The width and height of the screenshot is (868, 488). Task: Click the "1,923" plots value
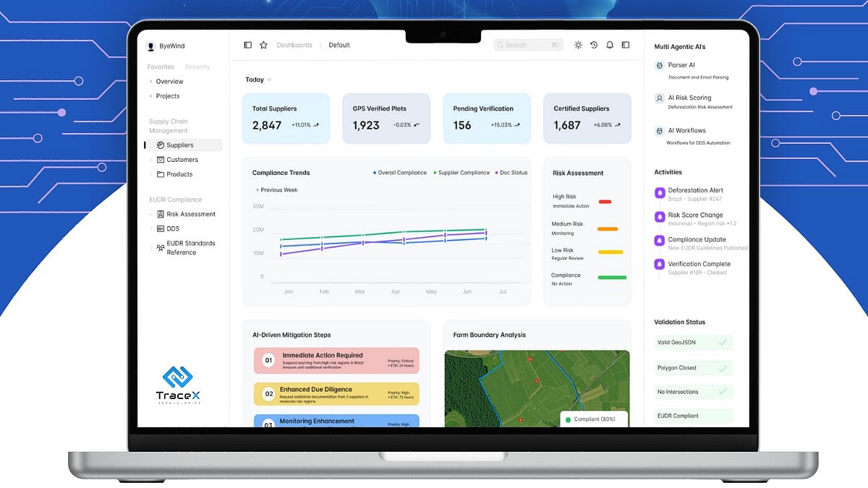pyautogui.click(x=366, y=125)
